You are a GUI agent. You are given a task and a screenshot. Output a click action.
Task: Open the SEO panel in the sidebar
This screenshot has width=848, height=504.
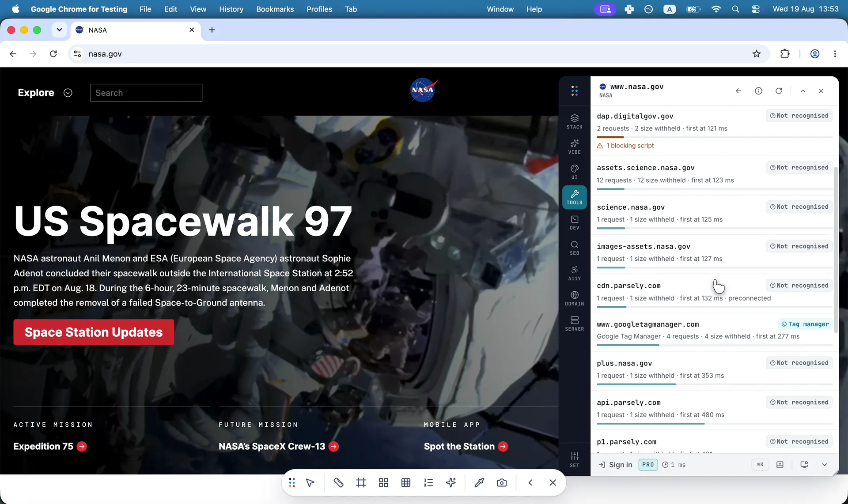(574, 248)
